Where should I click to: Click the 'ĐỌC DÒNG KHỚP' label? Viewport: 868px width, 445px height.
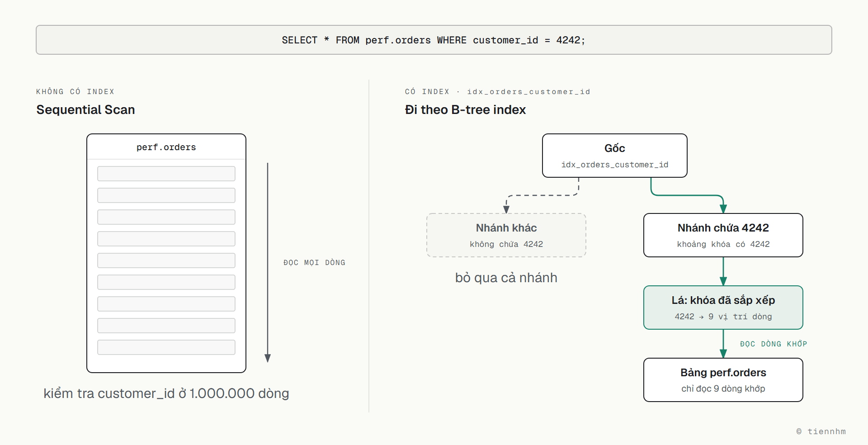(x=774, y=344)
